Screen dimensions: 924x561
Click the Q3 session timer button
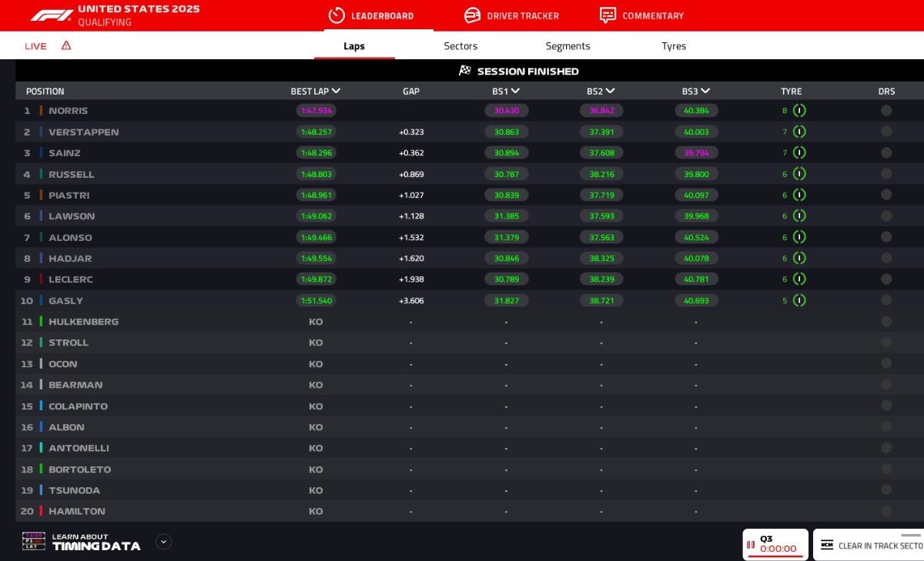[x=775, y=544]
